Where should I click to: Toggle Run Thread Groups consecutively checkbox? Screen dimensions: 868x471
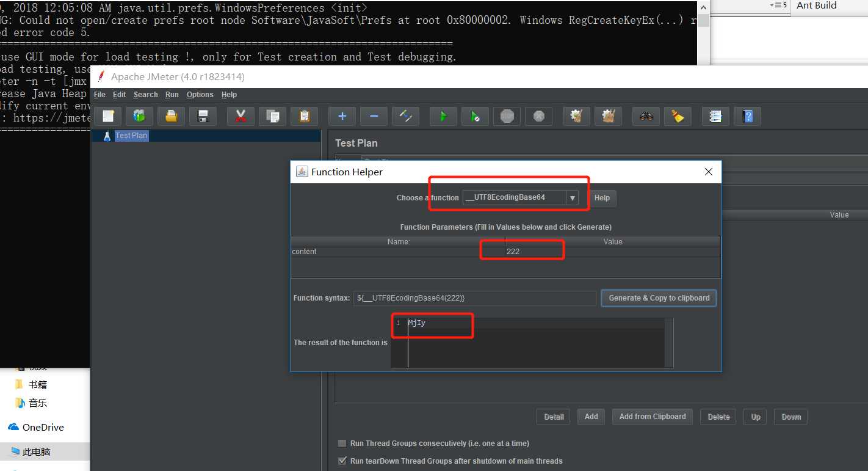[x=342, y=444]
